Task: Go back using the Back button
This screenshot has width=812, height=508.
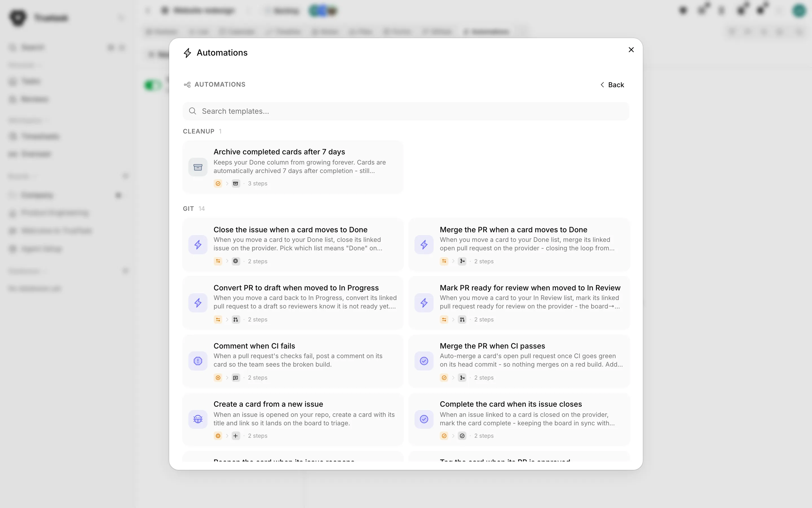Action: 612,85
